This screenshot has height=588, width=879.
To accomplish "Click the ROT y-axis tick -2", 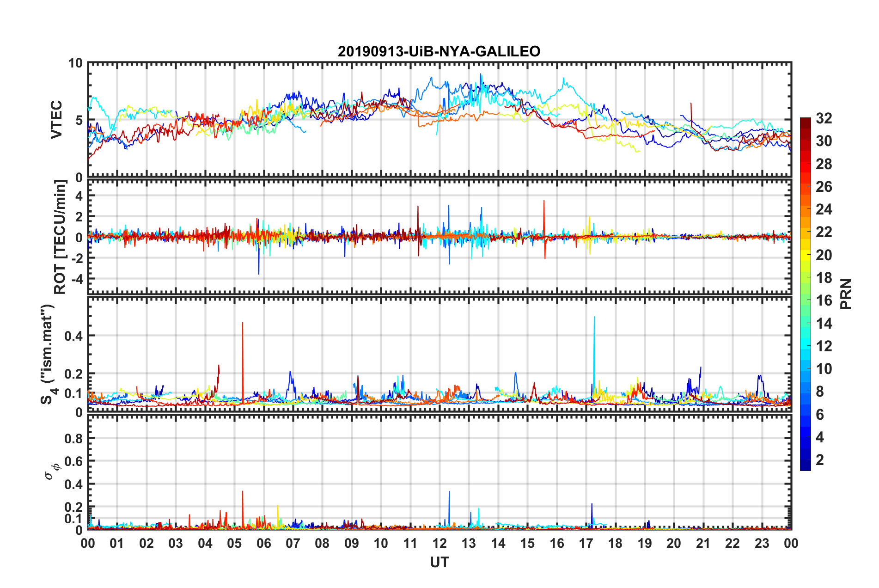I will 76,258.
